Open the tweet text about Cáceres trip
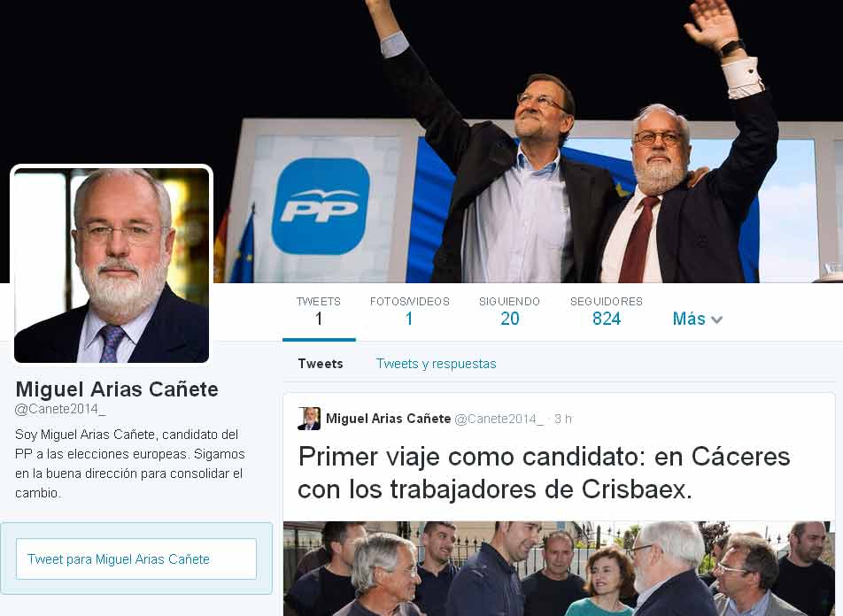The image size is (843, 616). point(544,473)
